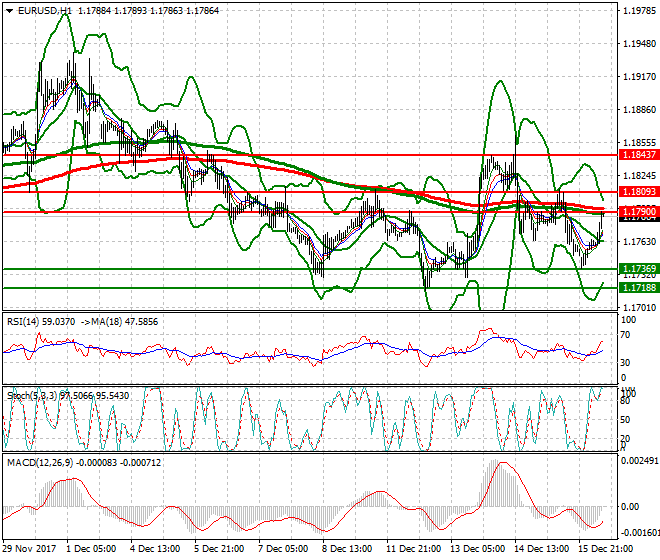Click the red 1.17900 price level tag
This screenshot has height=560, width=660.
point(637,212)
